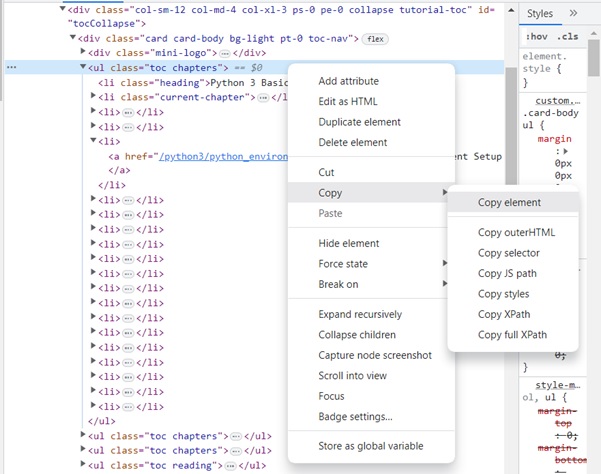
Task: Click Edit as HTML menu entry
Action: click(x=347, y=101)
